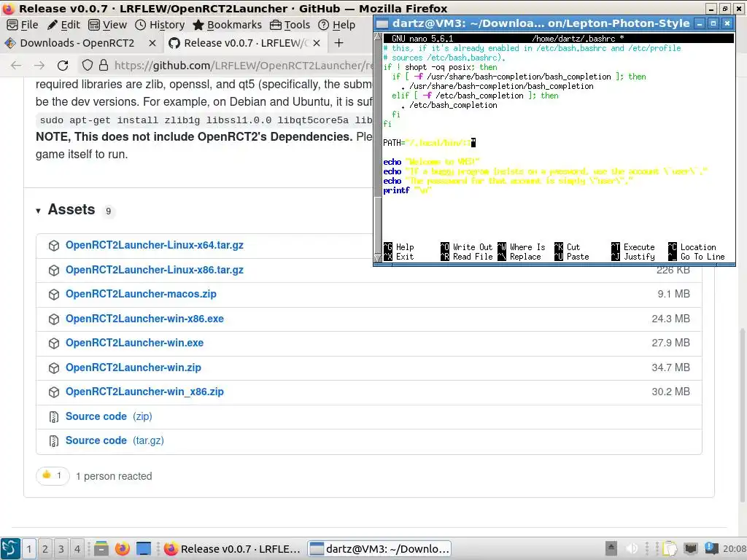Click package icon beside Linux-x86.tar.gz asset
The width and height of the screenshot is (747, 560).
point(54,270)
